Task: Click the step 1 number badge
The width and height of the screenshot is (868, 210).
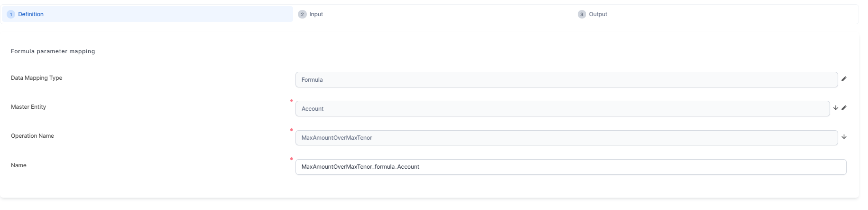Action: pos(11,14)
